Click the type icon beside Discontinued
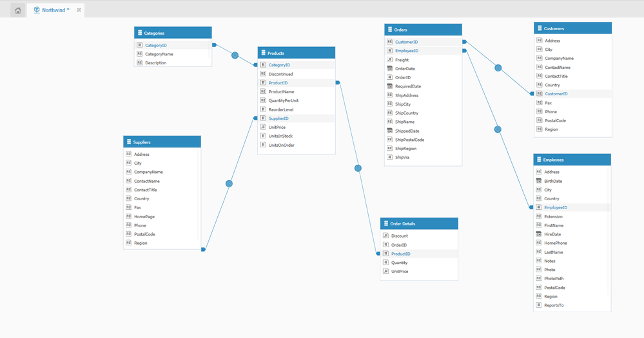The width and height of the screenshot is (644, 338). pyautogui.click(x=263, y=74)
